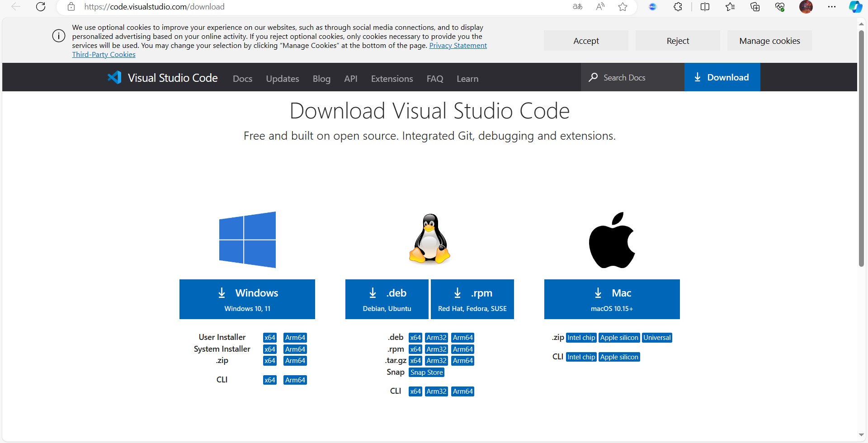
Task: Toggle the split screen icon
Action: coord(705,7)
